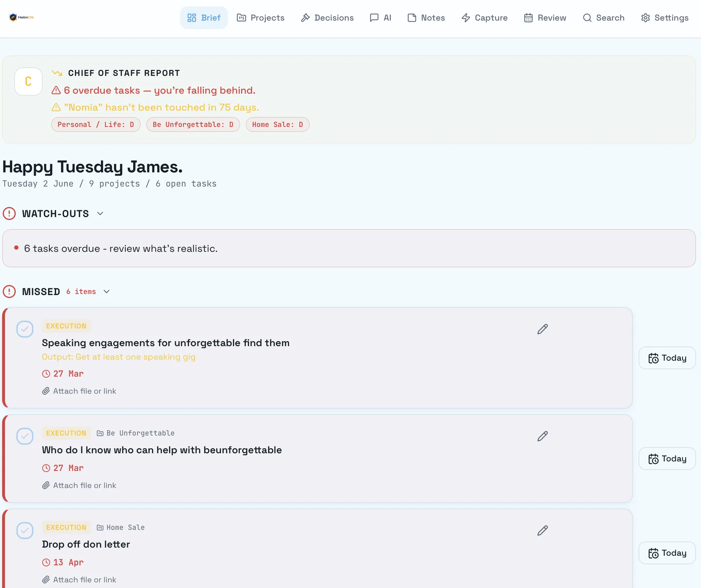Click the 27 Mar due date on Speaking engagements
The image size is (701, 588).
click(63, 374)
